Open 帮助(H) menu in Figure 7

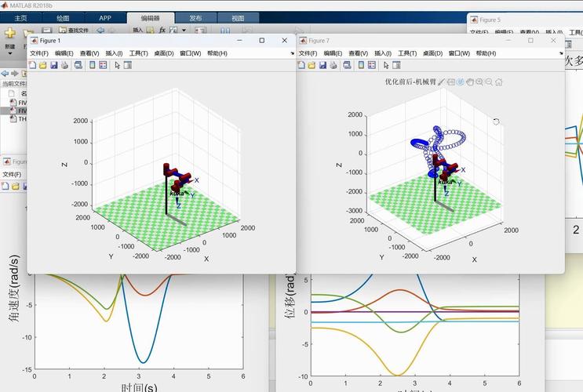click(486, 53)
